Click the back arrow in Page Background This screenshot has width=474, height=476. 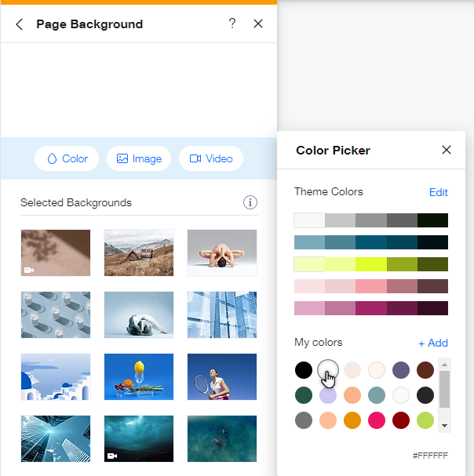pos(20,24)
